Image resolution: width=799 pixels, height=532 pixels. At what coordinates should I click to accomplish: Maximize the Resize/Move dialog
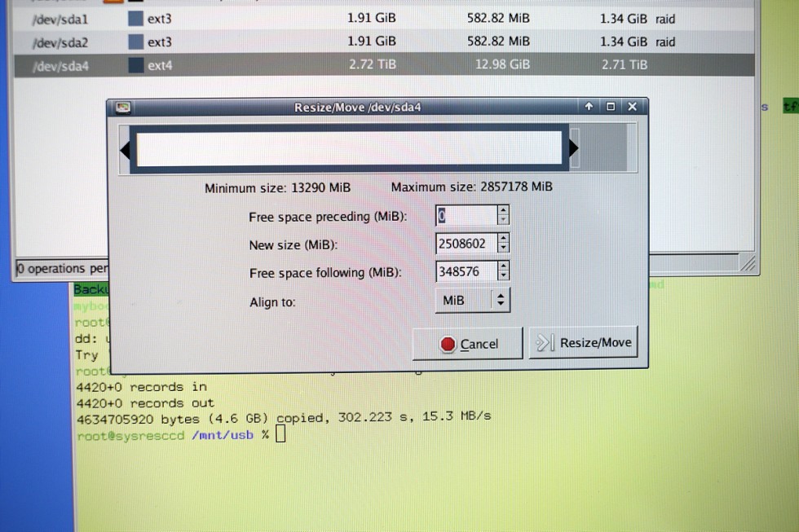[611, 107]
